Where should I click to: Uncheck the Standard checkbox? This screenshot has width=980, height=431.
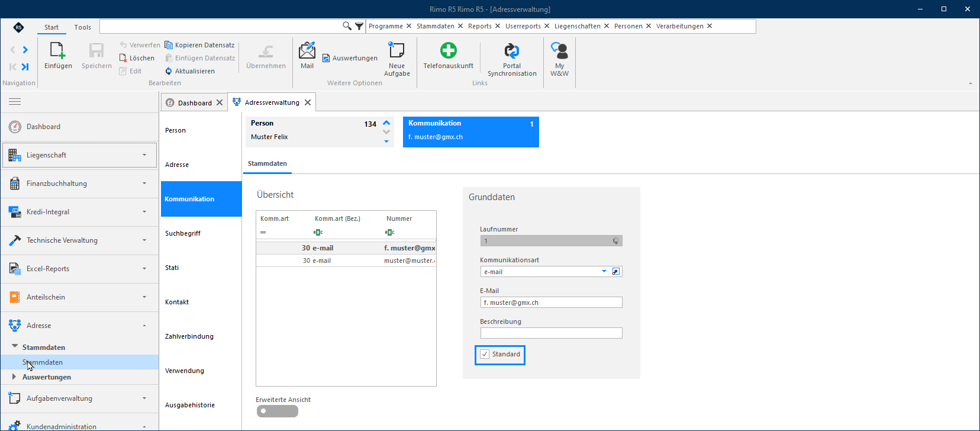click(x=485, y=354)
